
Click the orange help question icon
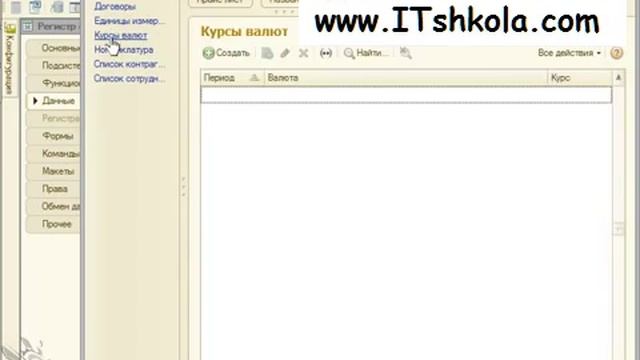pyautogui.click(x=616, y=53)
